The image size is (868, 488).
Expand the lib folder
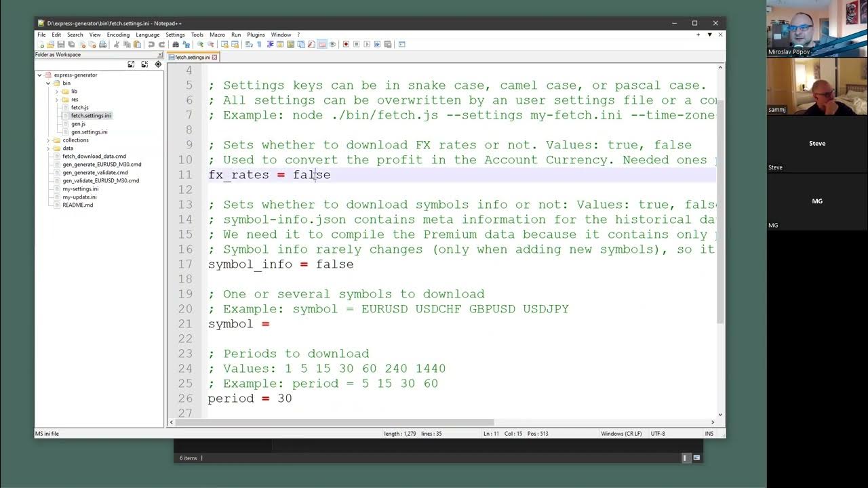pos(57,91)
